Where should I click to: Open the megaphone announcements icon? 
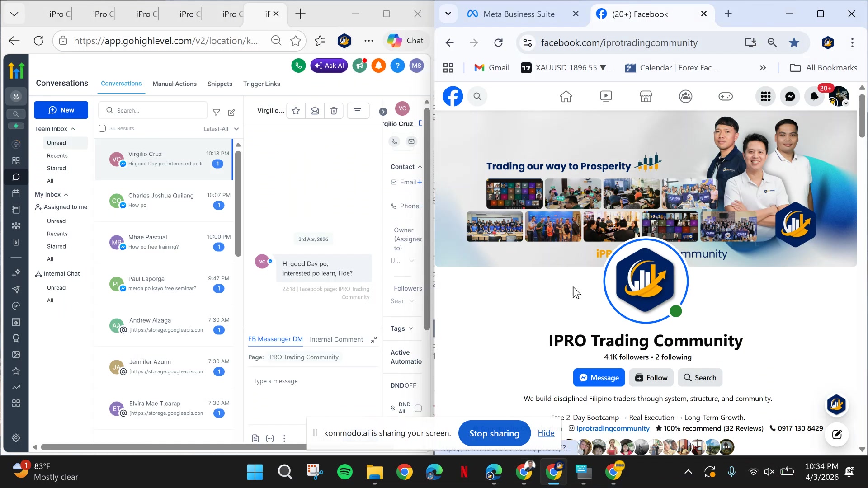point(360,66)
